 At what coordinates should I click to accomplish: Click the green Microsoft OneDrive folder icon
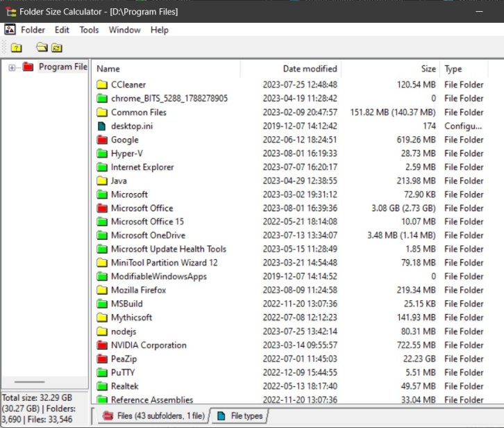coord(102,236)
